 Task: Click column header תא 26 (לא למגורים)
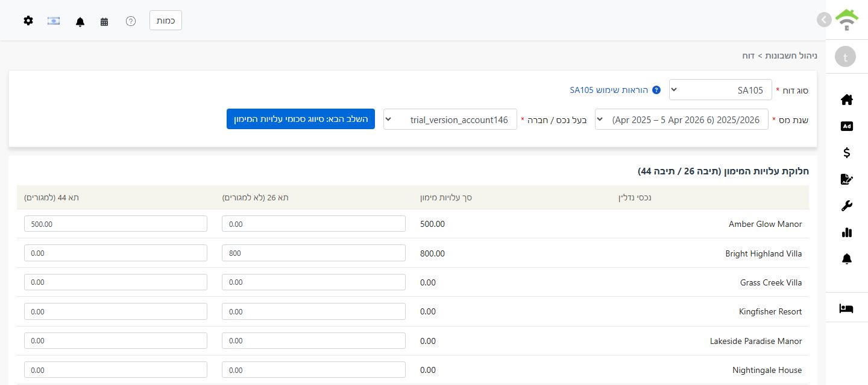[256, 197]
